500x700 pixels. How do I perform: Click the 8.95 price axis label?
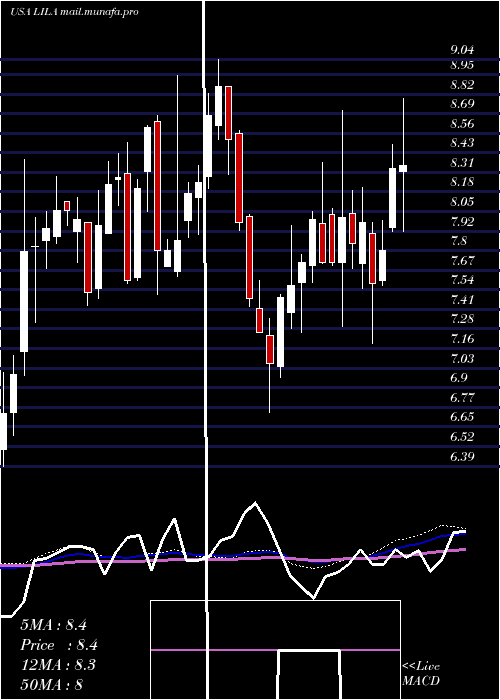pyautogui.click(x=462, y=65)
